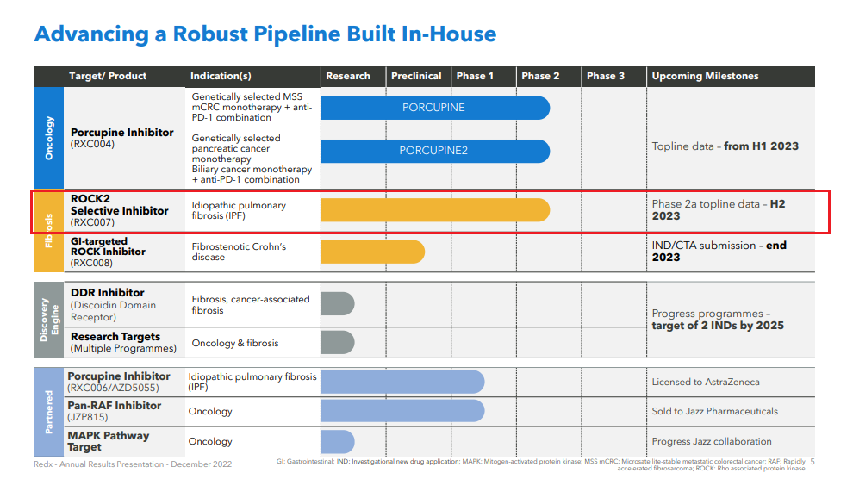Click the Sold to Jazz Pharmaceuticals text
This screenshot has height=504, width=853.
click(x=714, y=411)
